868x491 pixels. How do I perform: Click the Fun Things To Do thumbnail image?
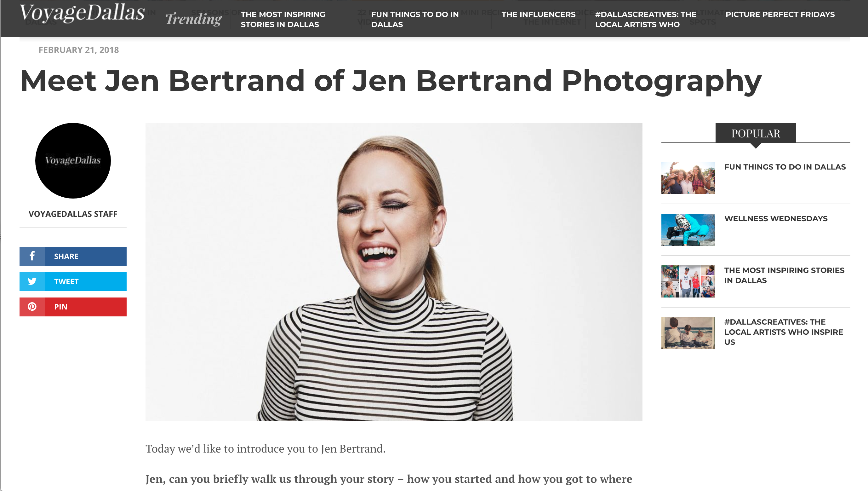[688, 178]
